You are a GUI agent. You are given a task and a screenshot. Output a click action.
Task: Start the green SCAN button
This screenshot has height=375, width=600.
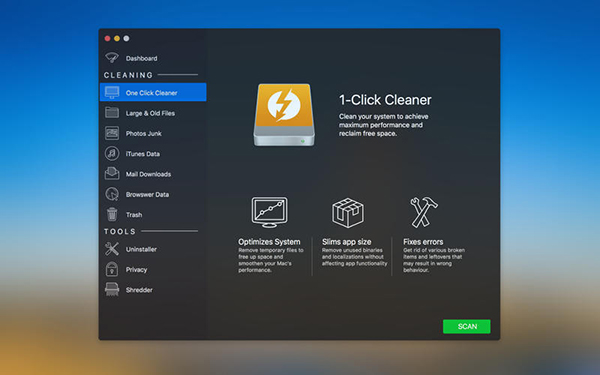point(466,326)
